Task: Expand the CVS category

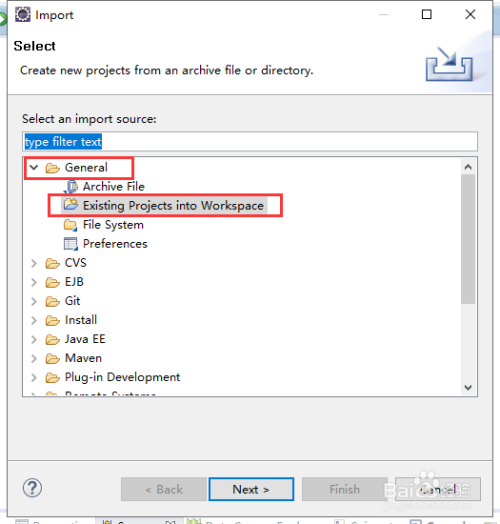Action: 34,263
